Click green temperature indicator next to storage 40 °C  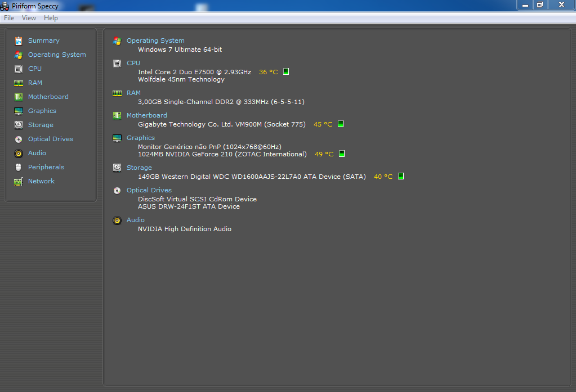(x=401, y=176)
